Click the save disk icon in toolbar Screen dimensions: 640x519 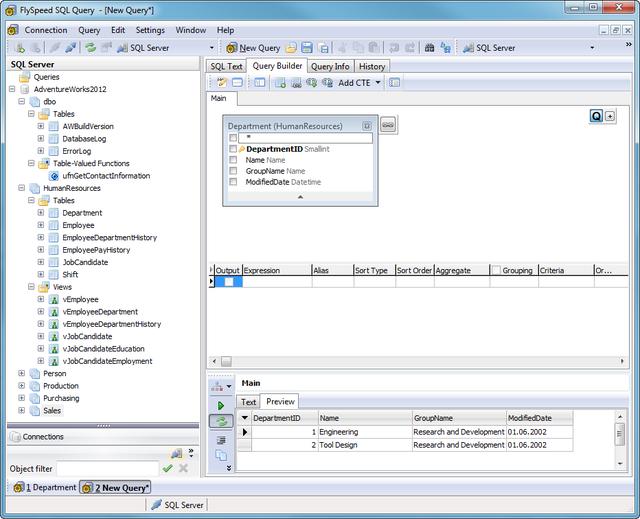307,47
